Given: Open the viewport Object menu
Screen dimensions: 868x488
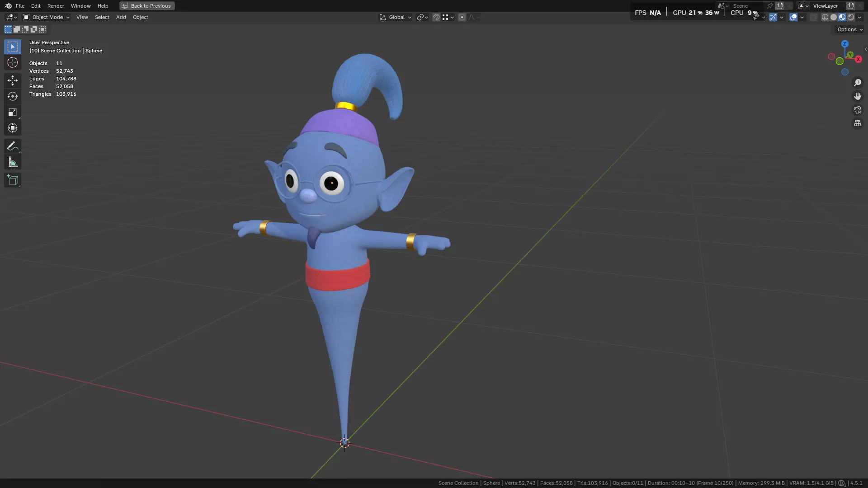Looking at the screenshot, I should point(140,17).
